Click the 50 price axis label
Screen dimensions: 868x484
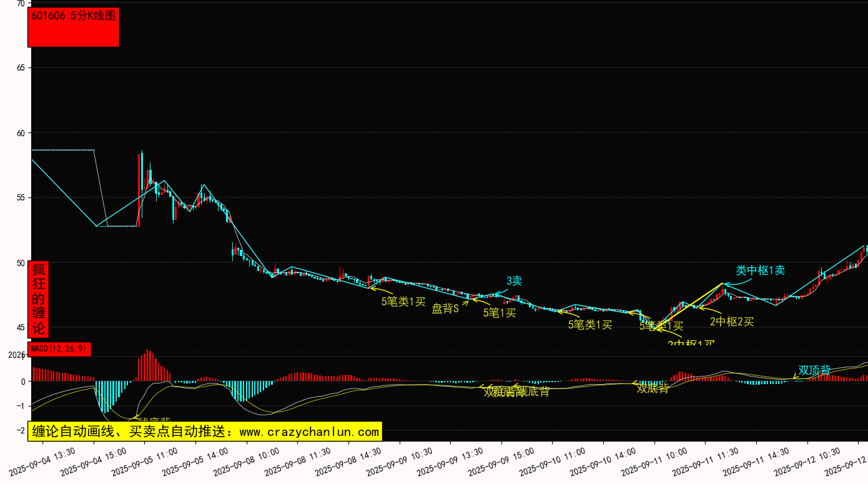(x=21, y=263)
